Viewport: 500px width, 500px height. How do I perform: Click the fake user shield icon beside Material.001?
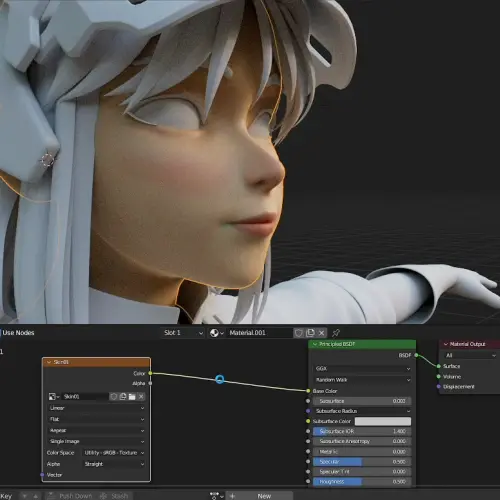(x=299, y=333)
